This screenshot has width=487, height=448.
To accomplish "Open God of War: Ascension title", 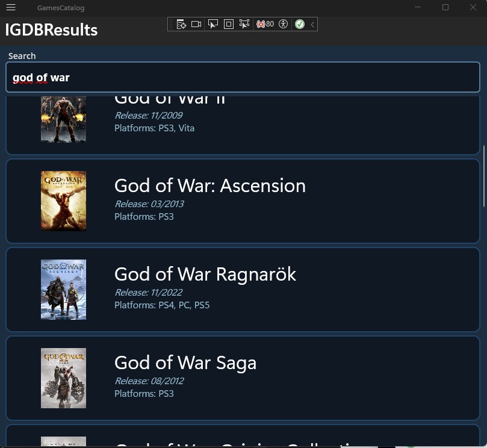I will pyautogui.click(x=210, y=185).
